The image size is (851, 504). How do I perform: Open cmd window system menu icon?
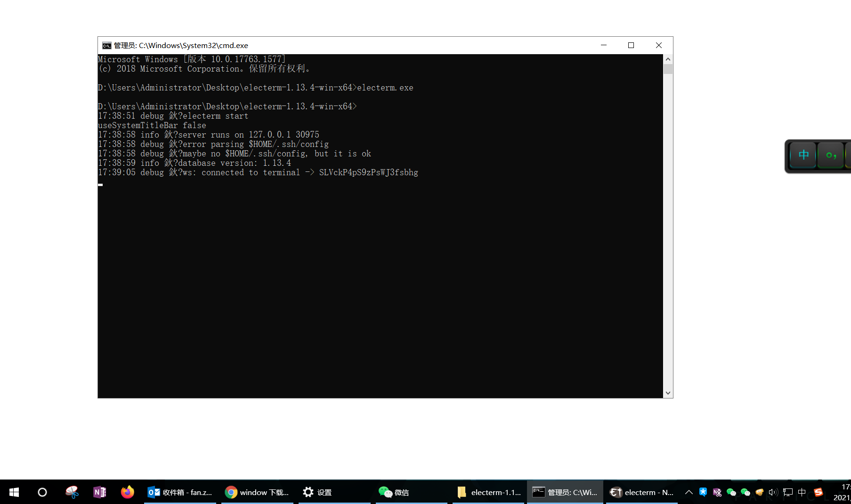[x=107, y=45]
